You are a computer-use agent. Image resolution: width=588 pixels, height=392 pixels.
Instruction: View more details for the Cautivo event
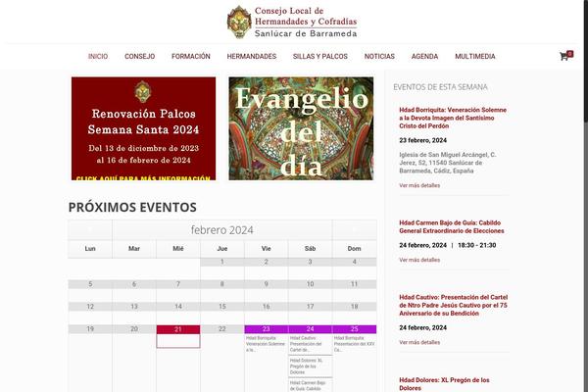[419, 342]
